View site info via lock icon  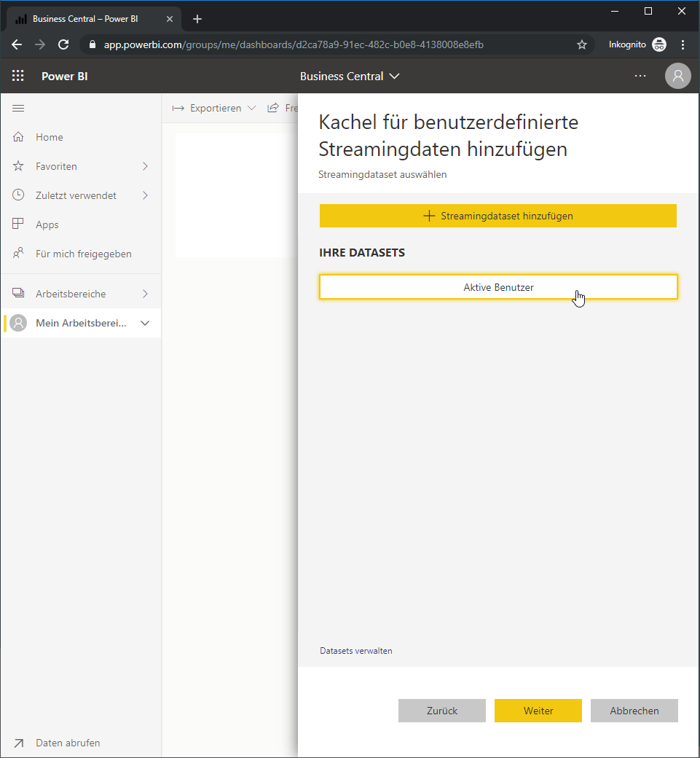point(93,44)
